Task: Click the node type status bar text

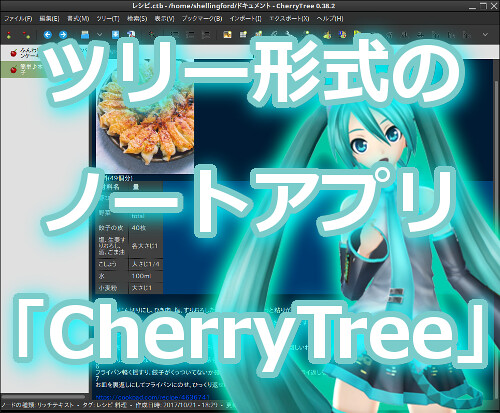Action: [37, 405]
